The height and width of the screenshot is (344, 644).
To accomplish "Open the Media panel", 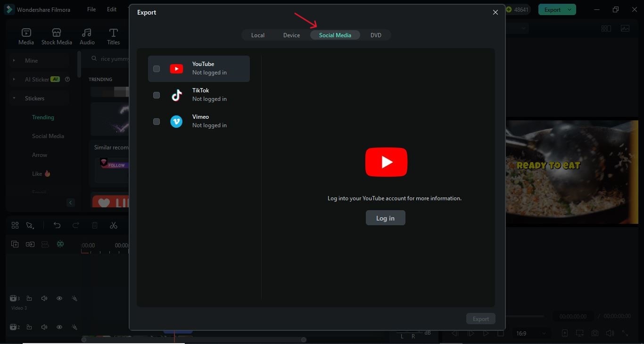I will [26, 36].
